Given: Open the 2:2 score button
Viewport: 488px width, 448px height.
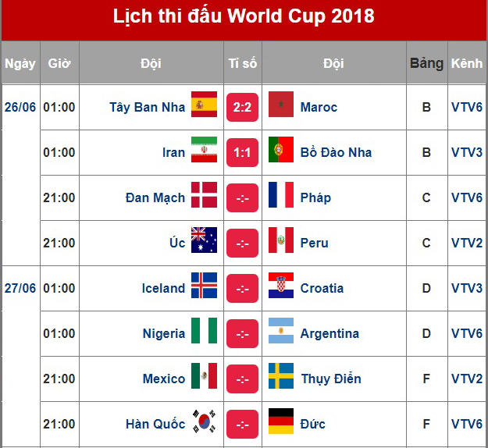Looking at the screenshot, I should [242, 106].
